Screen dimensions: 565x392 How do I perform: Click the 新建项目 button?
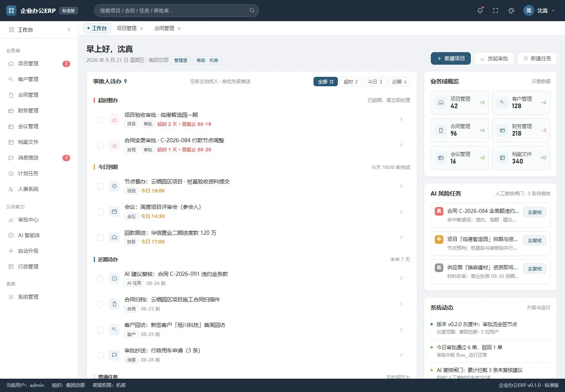451,58
